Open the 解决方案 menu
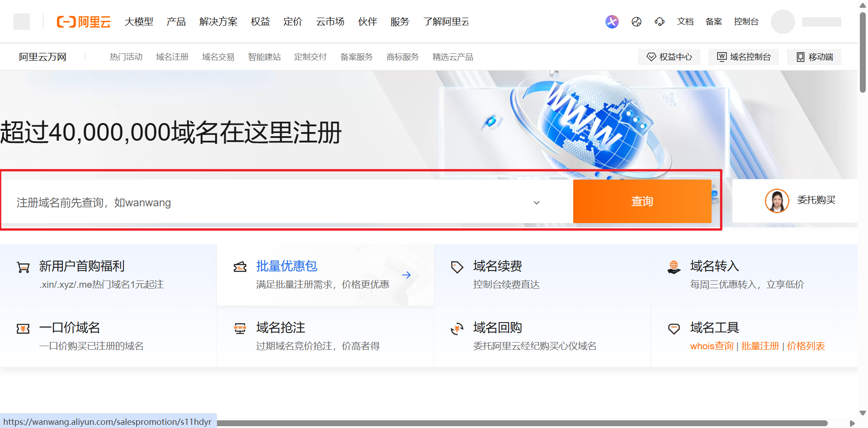The image size is (868, 428). pos(218,22)
